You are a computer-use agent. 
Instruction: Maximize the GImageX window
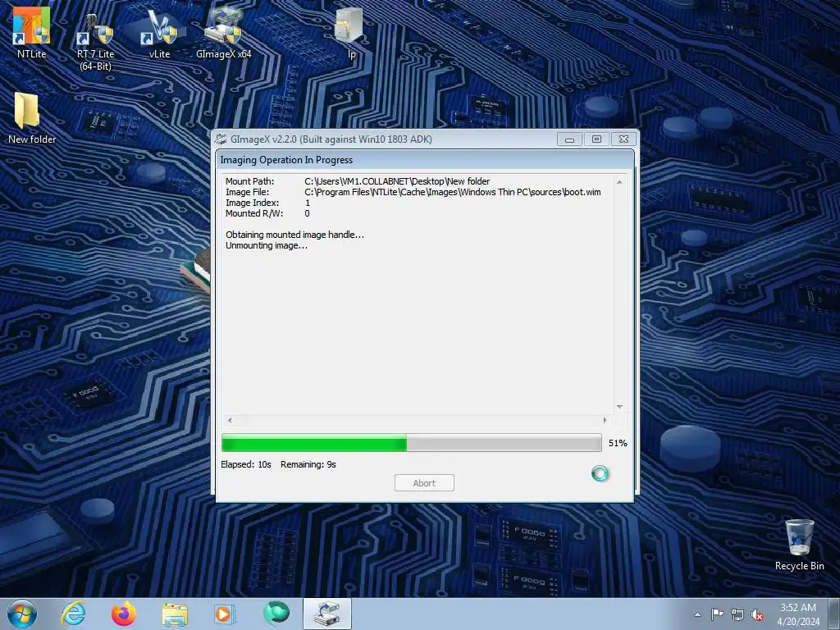596,139
